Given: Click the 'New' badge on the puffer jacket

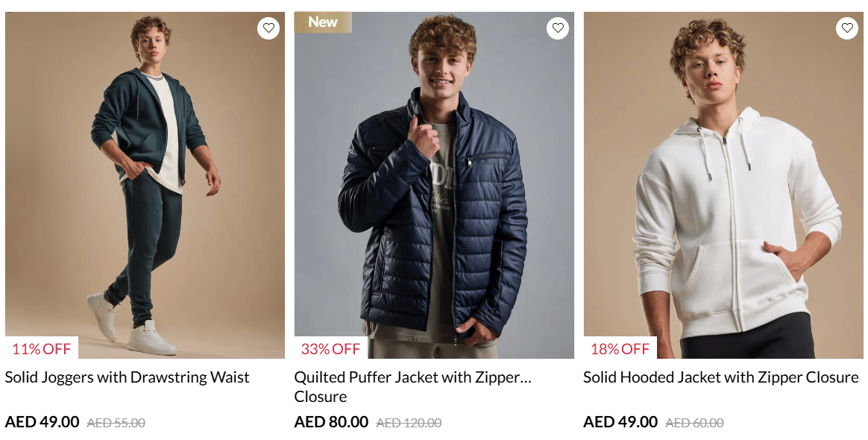Looking at the screenshot, I should pos(323,22).
